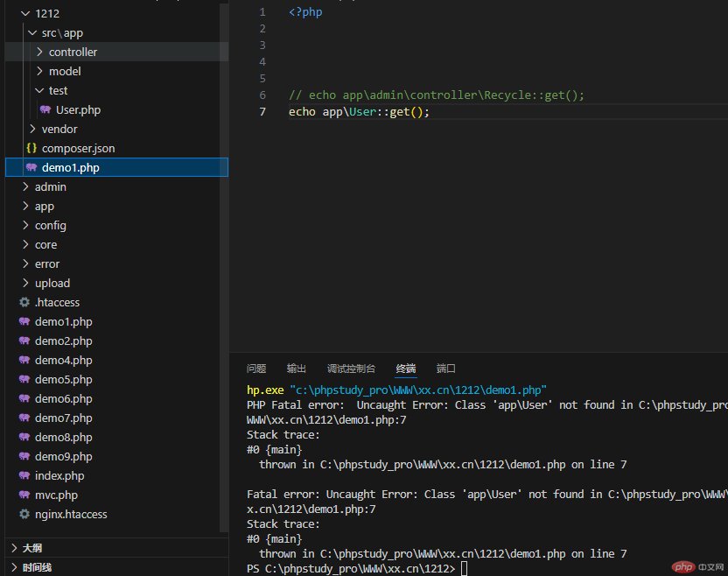Select the controller folder row

[116, 52]
